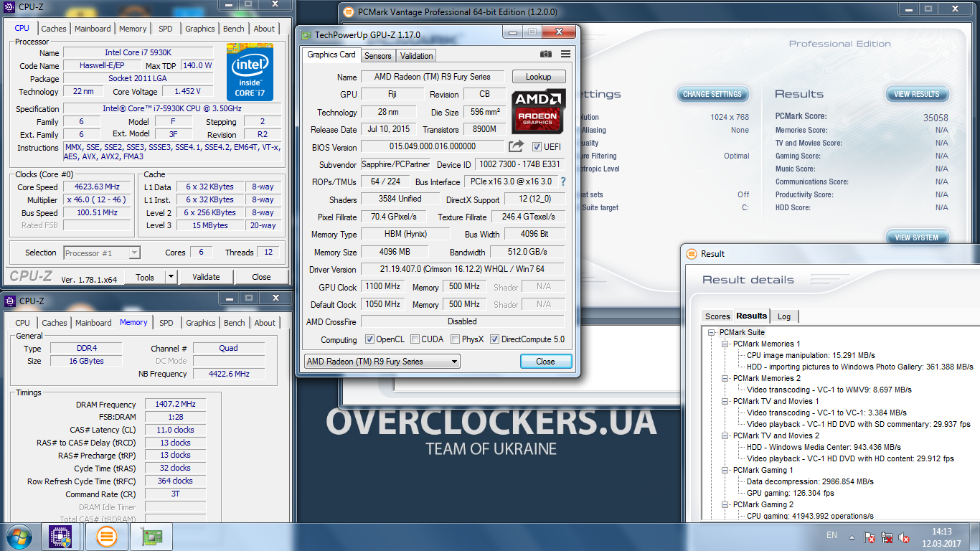This screenshot has height=551, width=980.
Task: Click the Bus Interface question mark icon
Action: point(563,182)
